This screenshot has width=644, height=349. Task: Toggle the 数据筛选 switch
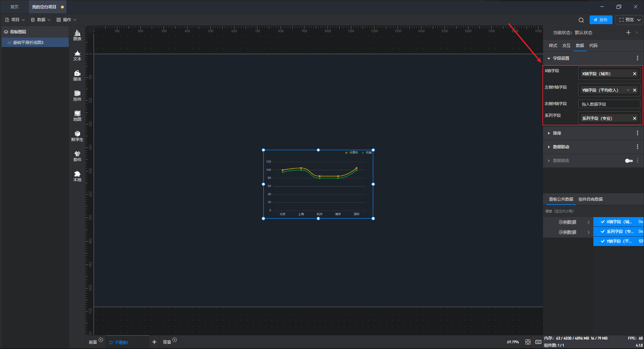coord(629,161)
